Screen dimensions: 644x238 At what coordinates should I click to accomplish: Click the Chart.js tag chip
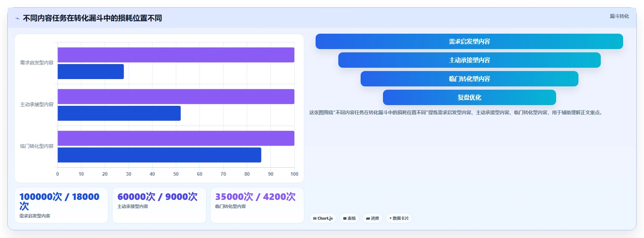tap(323, 218)
